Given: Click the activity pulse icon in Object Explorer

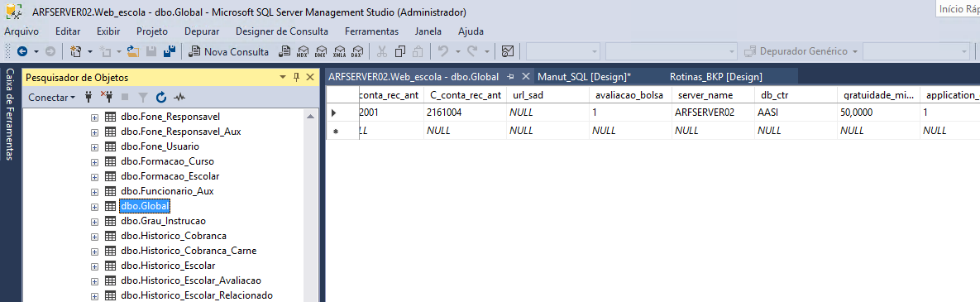Looking at the screenshot, I should click(179, 97).
